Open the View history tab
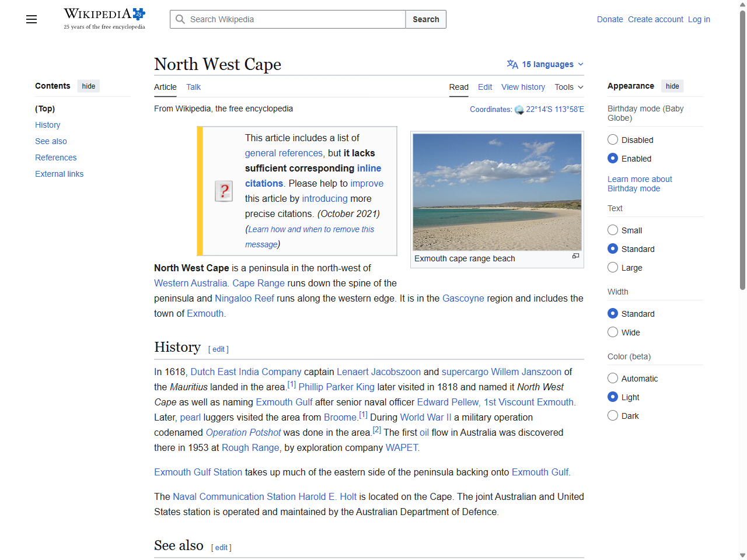 pyautogui.click(x=523, y=87)
